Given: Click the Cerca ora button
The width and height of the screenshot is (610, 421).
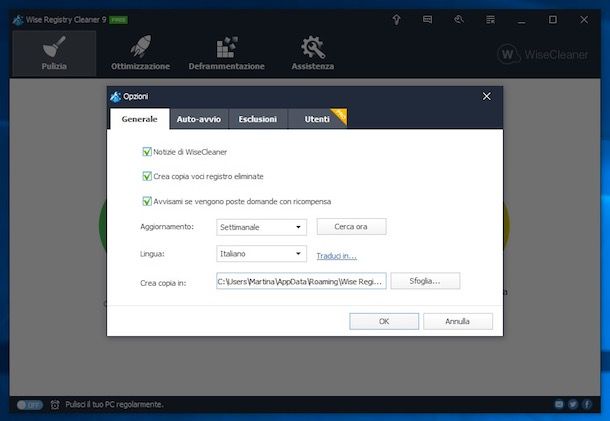Looking at the screenshot, I should pos(351,226).
